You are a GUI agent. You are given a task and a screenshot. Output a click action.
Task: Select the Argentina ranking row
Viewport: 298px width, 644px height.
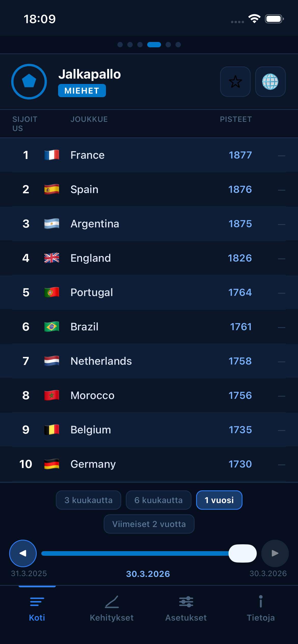tap(149, 224)
